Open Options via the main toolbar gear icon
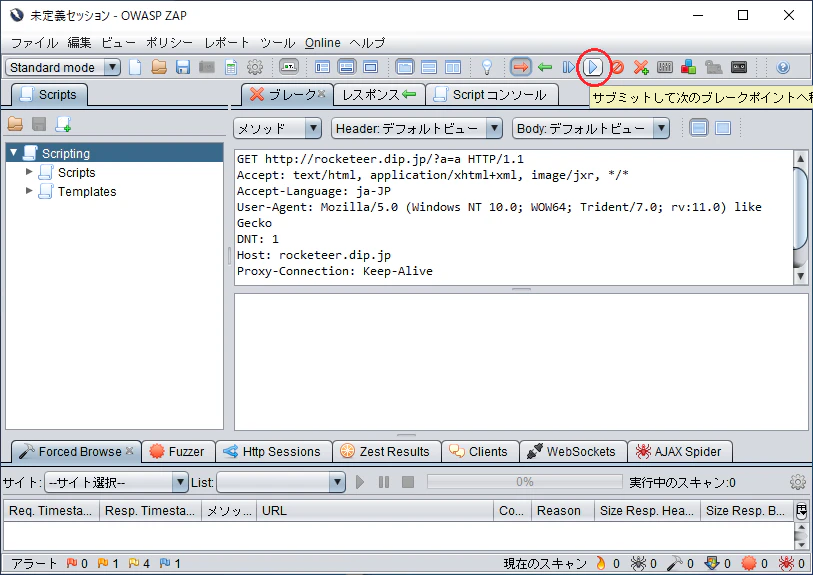The width and height of the screenshot is (813, 575). click(x=255, y=67)
